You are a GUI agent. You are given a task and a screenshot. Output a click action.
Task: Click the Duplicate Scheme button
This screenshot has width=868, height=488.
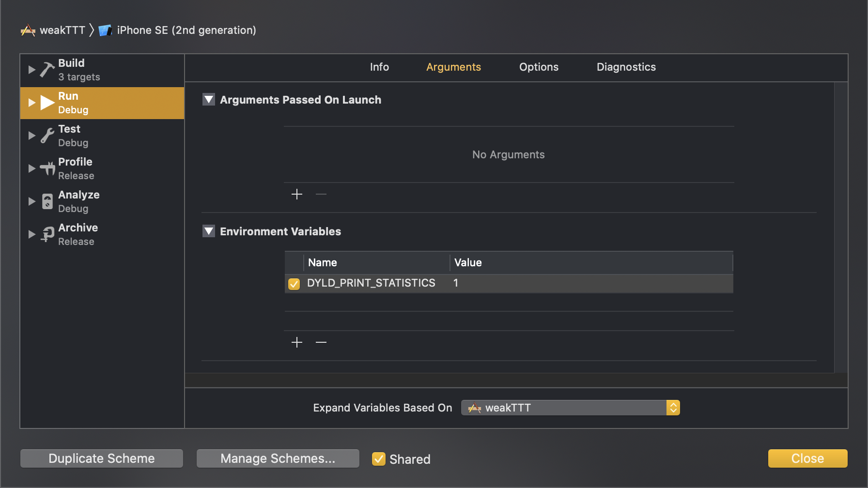(x=102, y=458)
